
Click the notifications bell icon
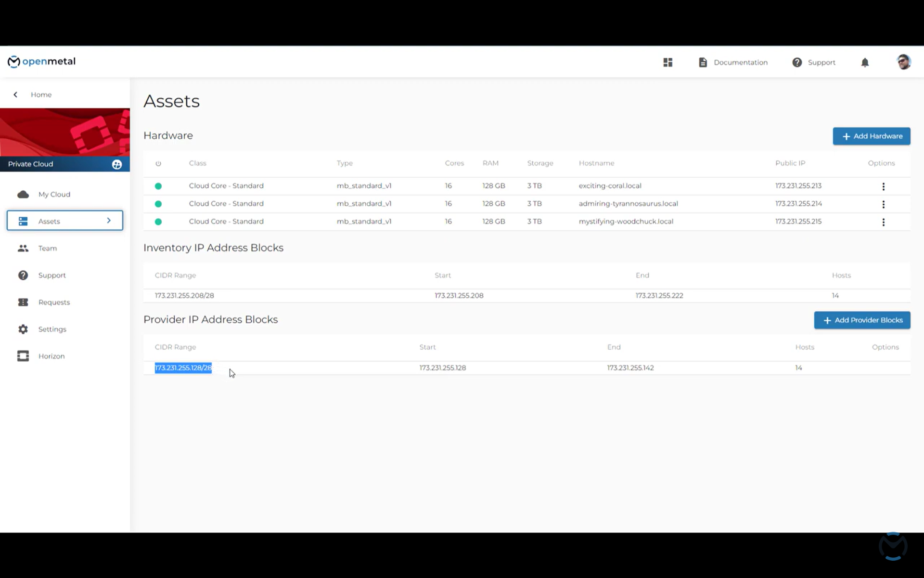pyautogui.click(x=865, y=62)
